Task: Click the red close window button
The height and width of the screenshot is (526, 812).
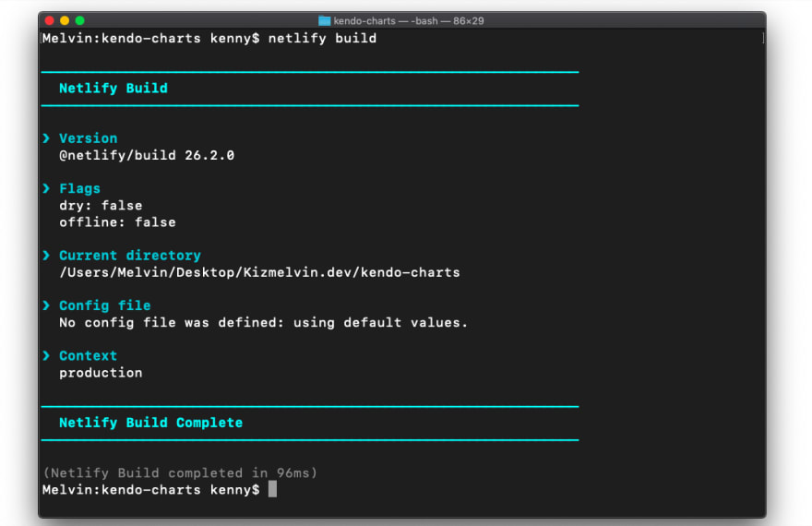Action: 50,20
